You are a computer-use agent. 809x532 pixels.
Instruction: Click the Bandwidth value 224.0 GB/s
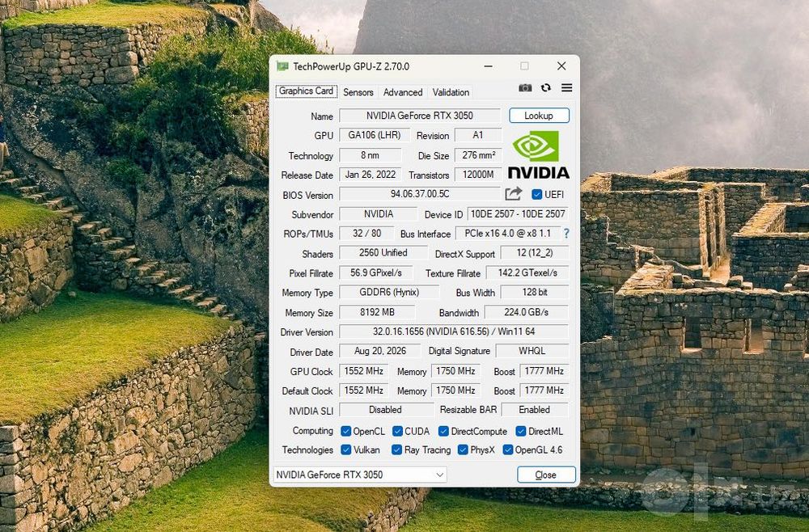coord(527,312)
